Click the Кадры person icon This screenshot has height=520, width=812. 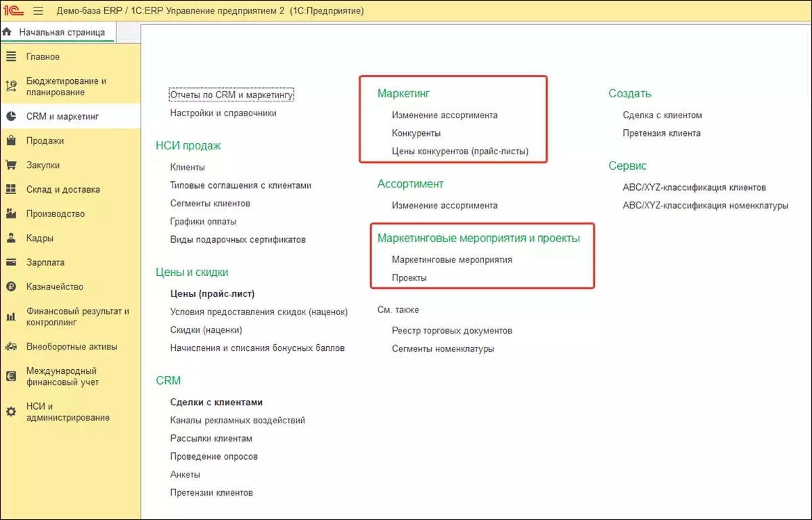click(11, 238)
